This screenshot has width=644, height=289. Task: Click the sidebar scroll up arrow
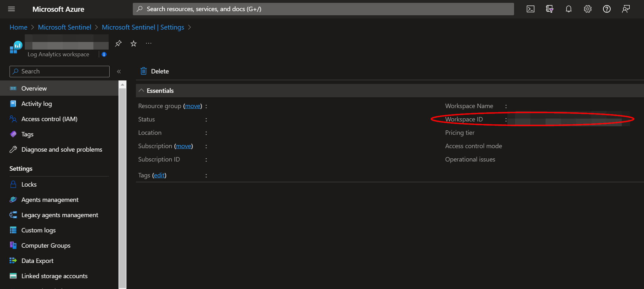click(122, 85)
